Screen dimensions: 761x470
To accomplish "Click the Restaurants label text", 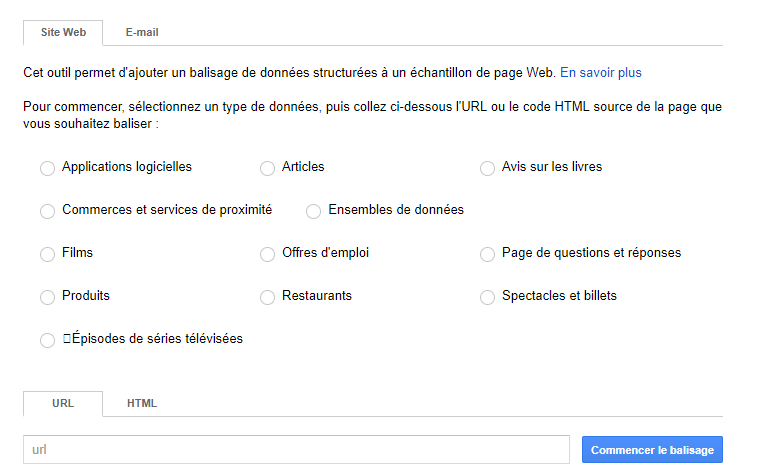I will coord(317,296).
